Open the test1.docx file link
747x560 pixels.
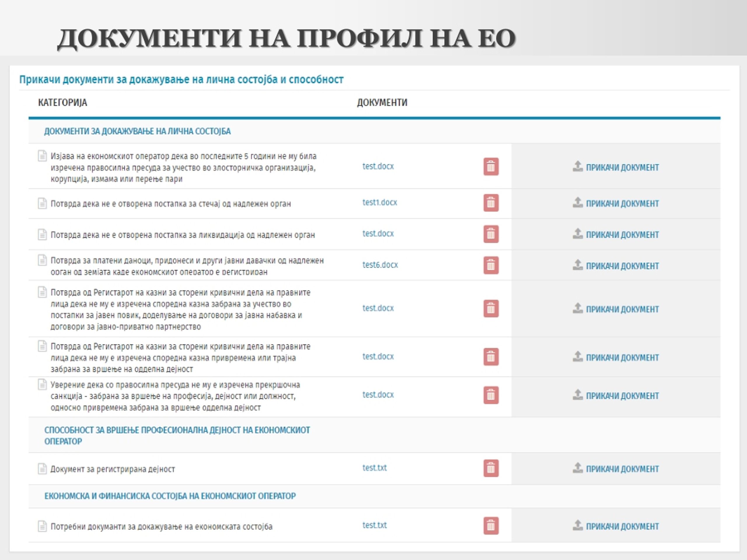380,202
